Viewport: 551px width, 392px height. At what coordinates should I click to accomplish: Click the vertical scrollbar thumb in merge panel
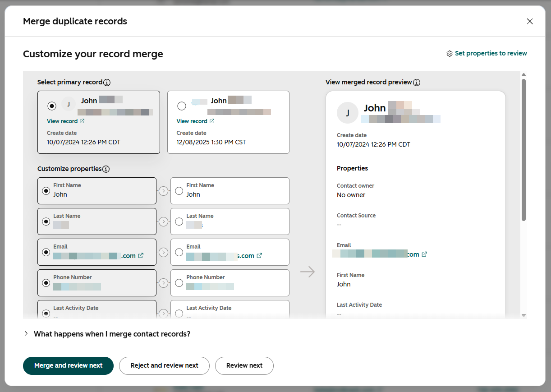pos(523,150)
